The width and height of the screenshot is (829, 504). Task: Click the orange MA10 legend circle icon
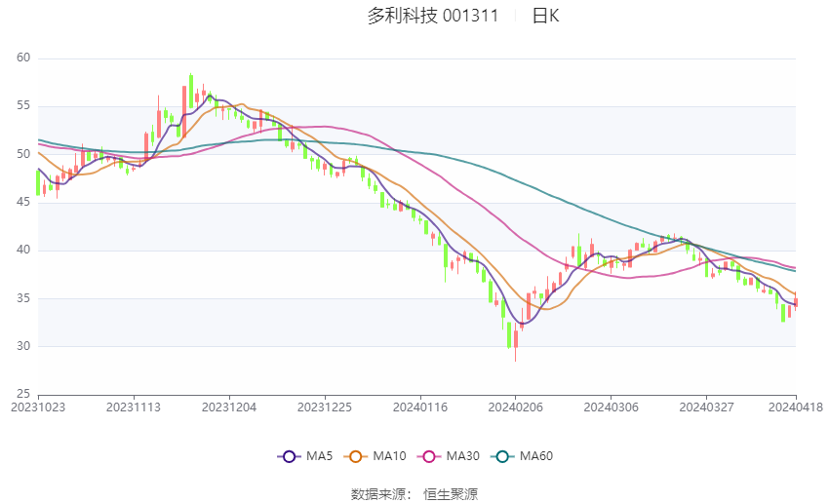[355, 456]
